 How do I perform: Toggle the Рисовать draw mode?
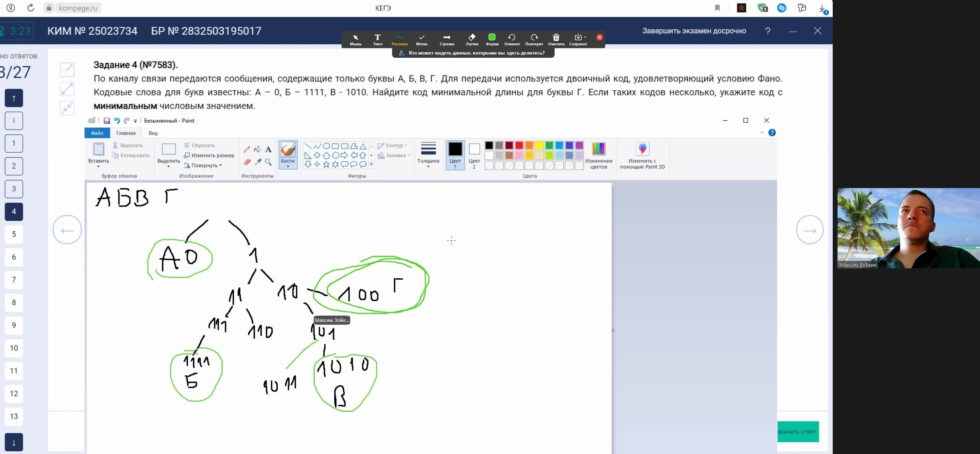399,39
